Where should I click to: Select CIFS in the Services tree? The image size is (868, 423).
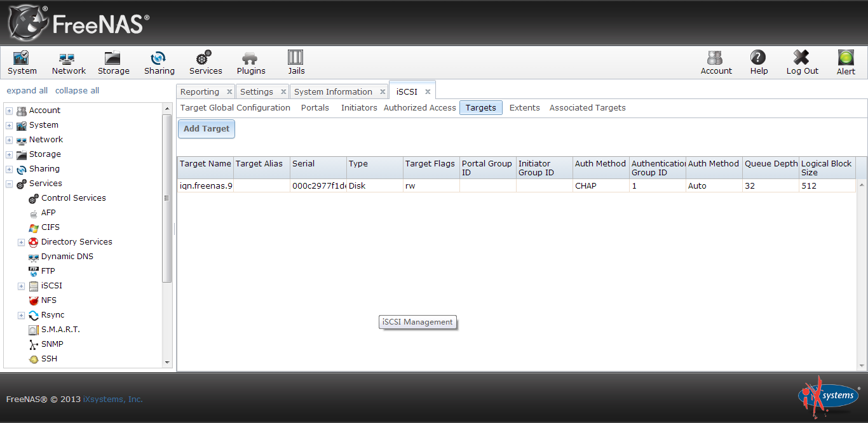(x=50, y=227)
